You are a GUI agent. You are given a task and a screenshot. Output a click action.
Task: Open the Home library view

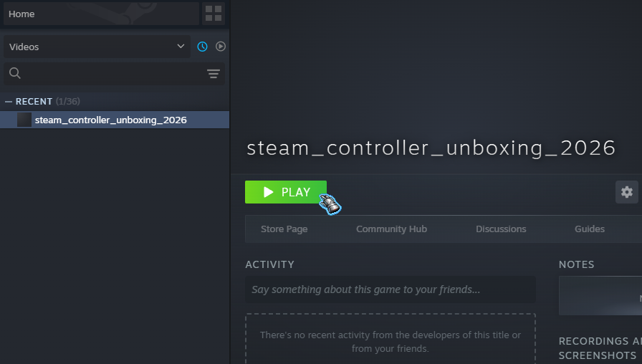[x=101, y=14]
